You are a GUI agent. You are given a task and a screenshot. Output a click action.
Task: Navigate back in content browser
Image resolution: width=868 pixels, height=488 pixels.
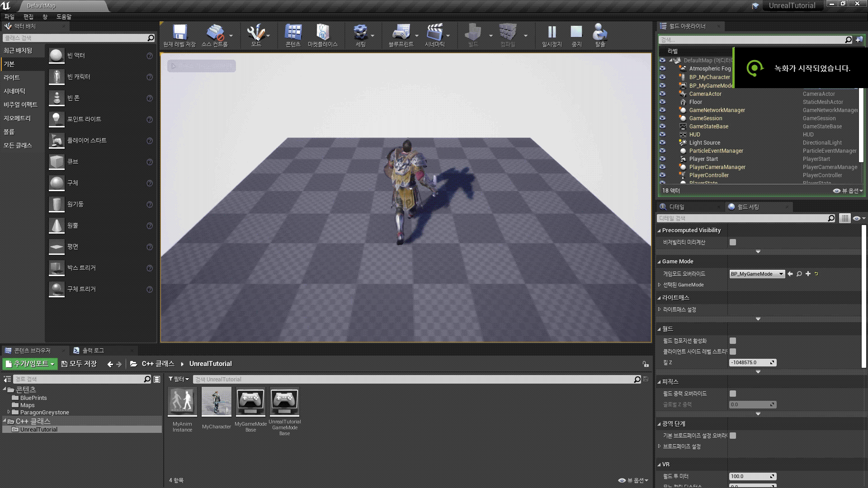(110, 364)
